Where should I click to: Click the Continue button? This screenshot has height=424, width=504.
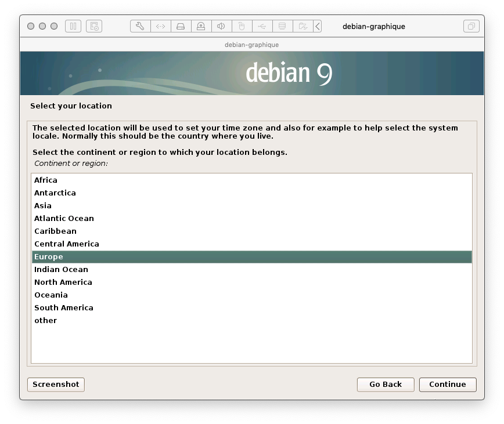coord(448,385)
